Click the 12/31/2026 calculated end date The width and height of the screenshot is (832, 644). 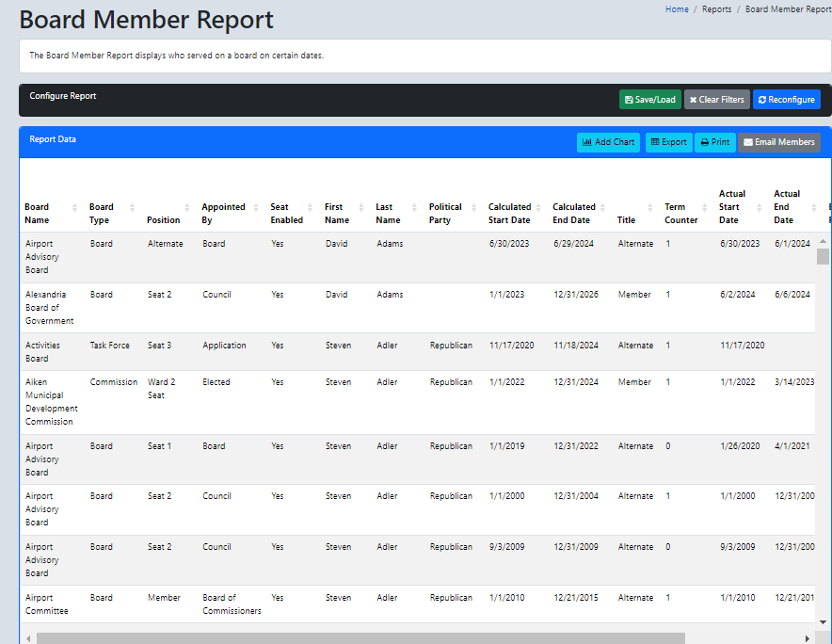pos(576,294)
